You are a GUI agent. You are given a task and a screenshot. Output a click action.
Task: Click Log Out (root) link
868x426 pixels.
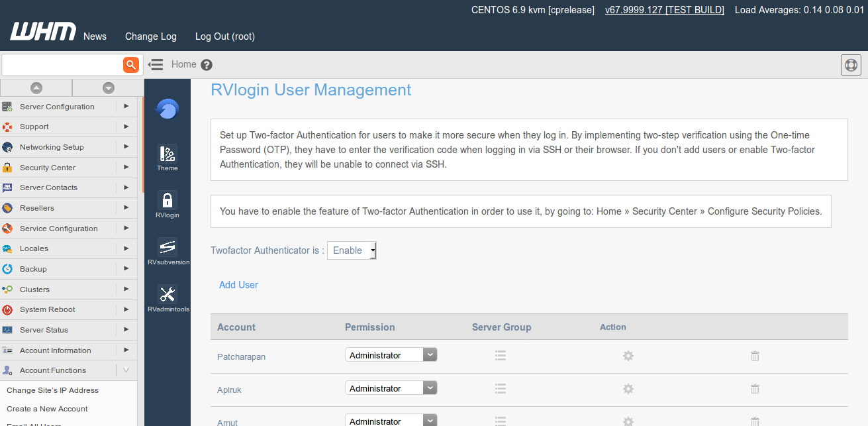point(224,36)
